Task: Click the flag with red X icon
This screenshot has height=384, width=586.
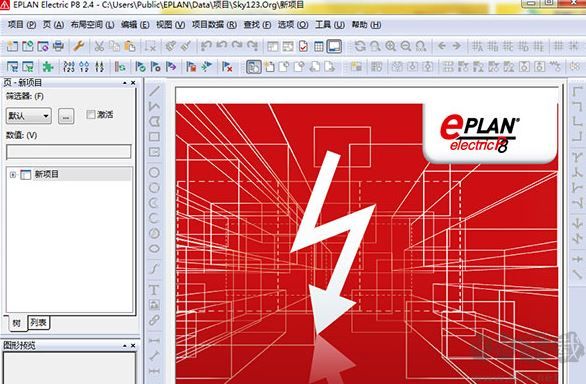Action: 227,67
